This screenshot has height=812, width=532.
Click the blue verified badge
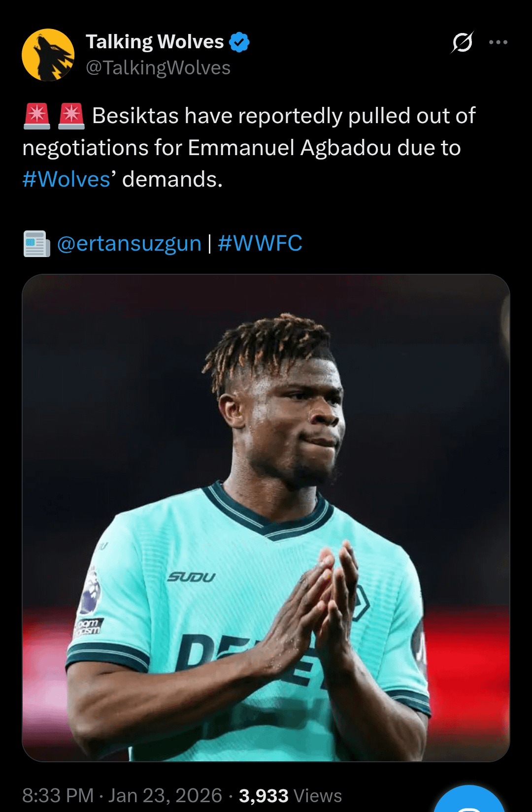click(x=240, y=42)
